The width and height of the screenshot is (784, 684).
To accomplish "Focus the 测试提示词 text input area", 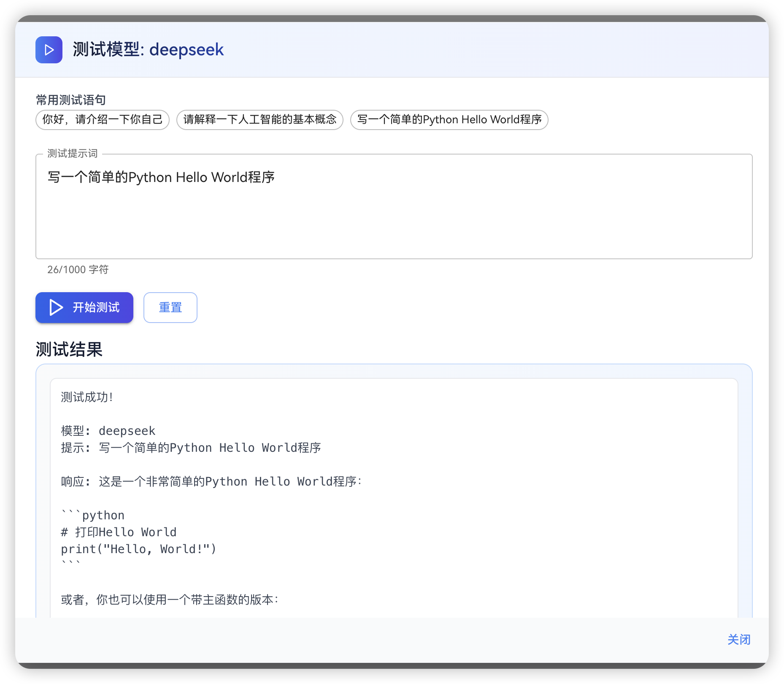I will pos(394,206).
